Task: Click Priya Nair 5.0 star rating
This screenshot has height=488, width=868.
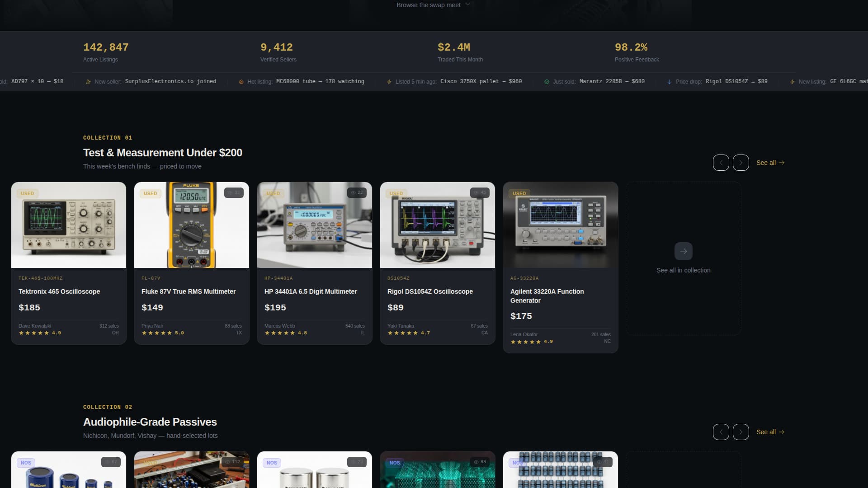Action: [163, 333]
